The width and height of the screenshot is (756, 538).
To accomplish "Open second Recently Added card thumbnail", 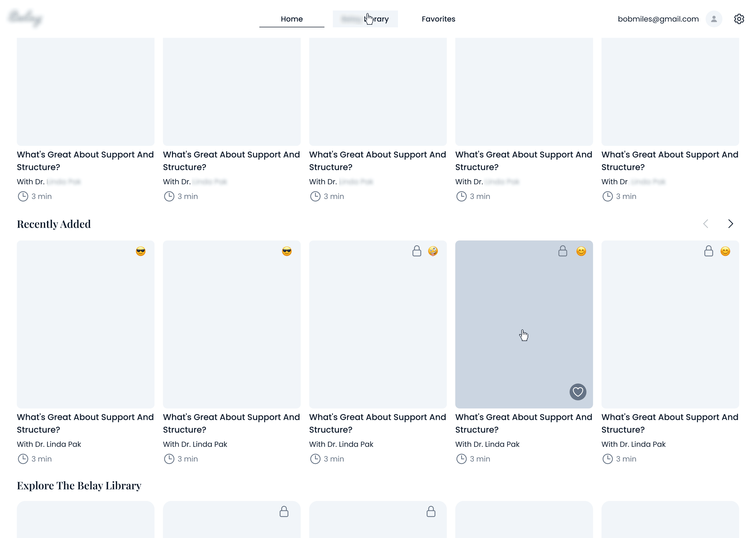I will point(232,324).
